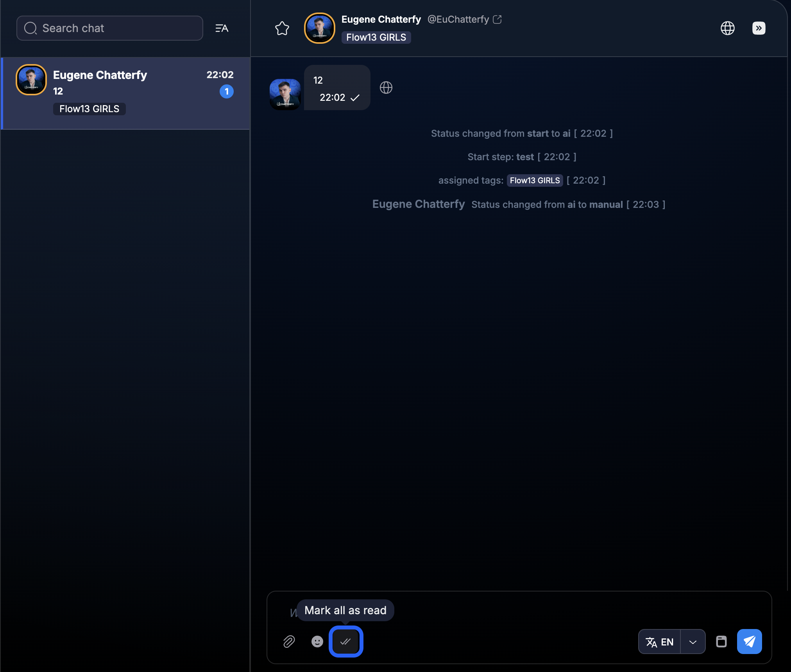791x672 pixels.
Task: Click the @EuChatterfy username in the header
Action: [x=458, y=20]
